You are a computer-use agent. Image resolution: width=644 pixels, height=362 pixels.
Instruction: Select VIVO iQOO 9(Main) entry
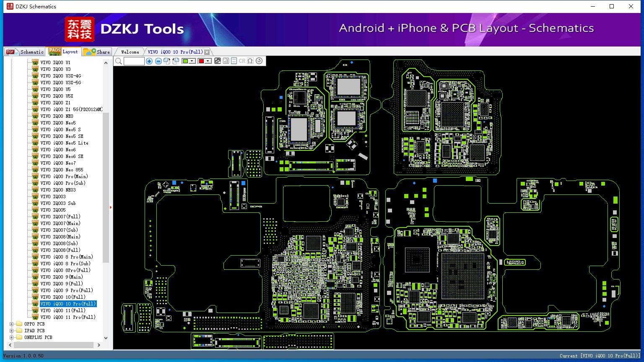point(62,277)
